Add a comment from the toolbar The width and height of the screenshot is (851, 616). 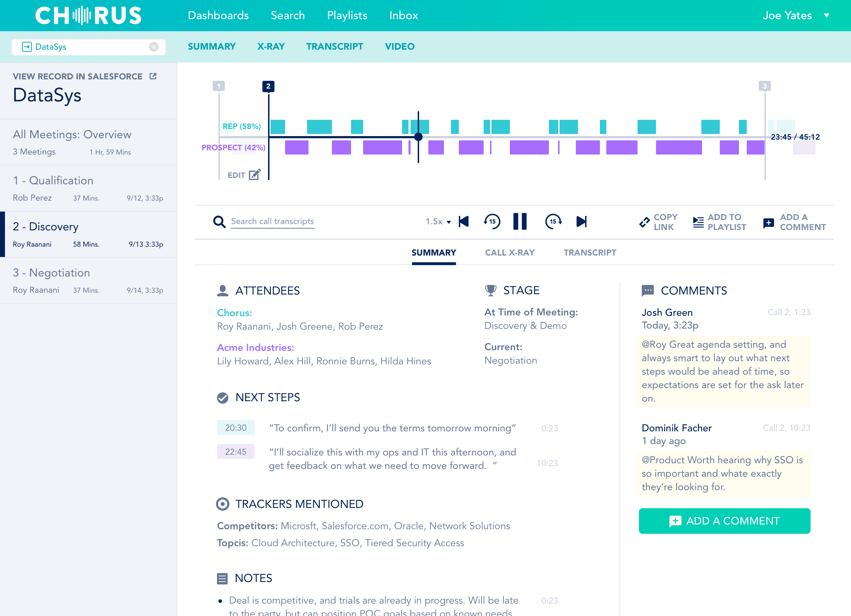click(794, 222)
